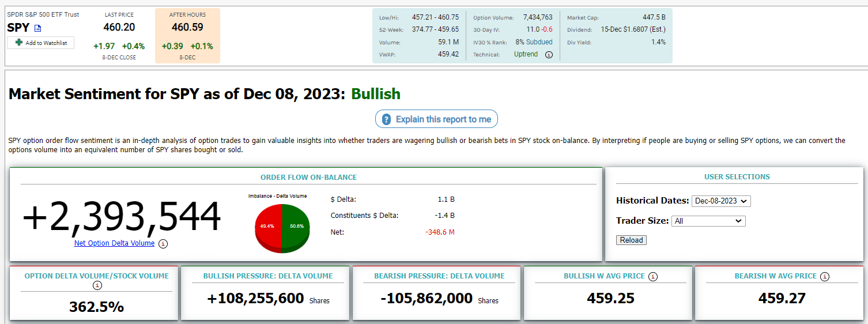Viewport: 868px width, 324px height.
Task: Open info icon next to Net Option Delta Volume
Action: pos(163,244)
